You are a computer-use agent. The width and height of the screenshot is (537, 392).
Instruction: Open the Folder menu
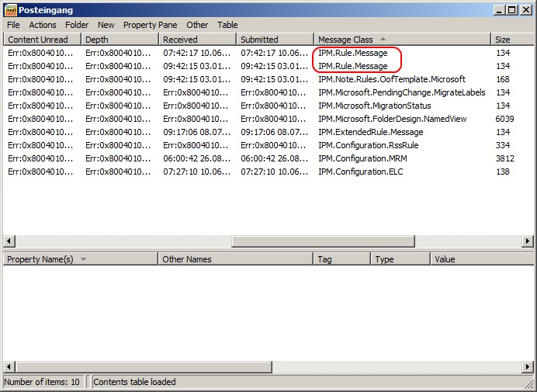pos(77,25)
